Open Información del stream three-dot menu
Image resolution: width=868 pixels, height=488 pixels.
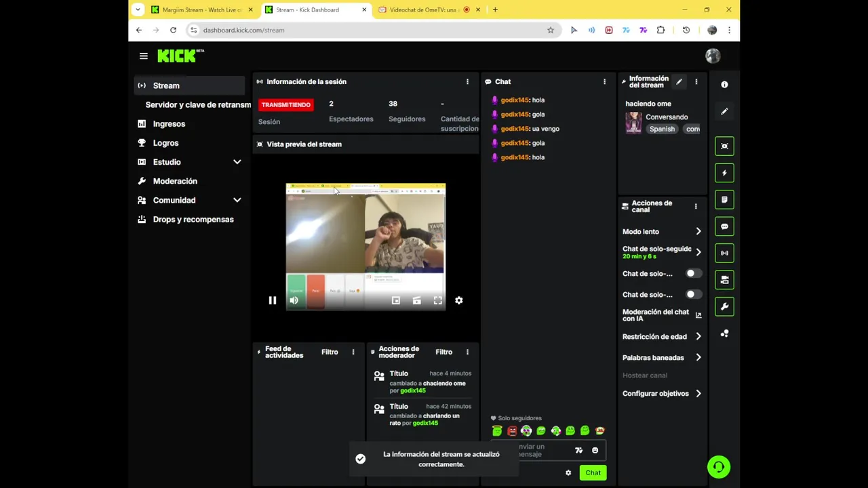coord(696,82)
